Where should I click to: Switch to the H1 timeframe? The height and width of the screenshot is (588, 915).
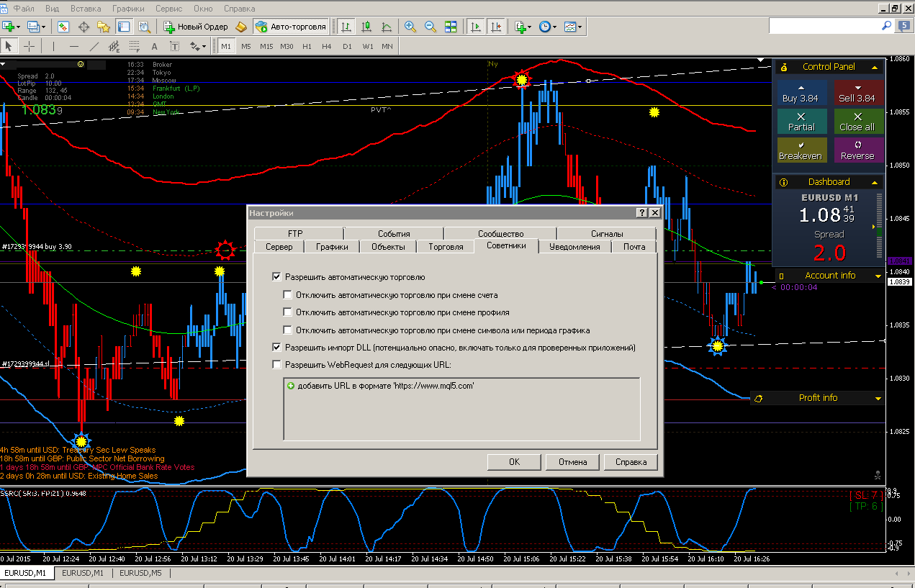click(x=307, y=46)
